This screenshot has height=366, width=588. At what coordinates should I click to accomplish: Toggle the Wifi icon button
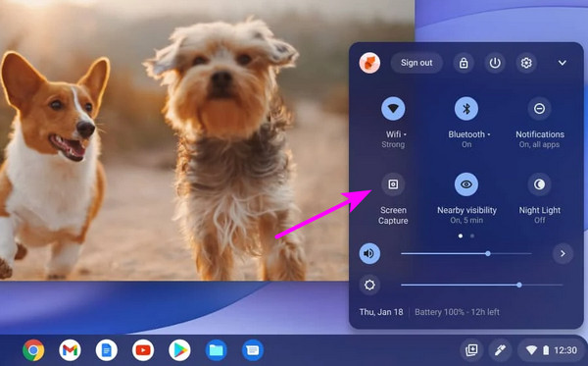tap(393, 109)
